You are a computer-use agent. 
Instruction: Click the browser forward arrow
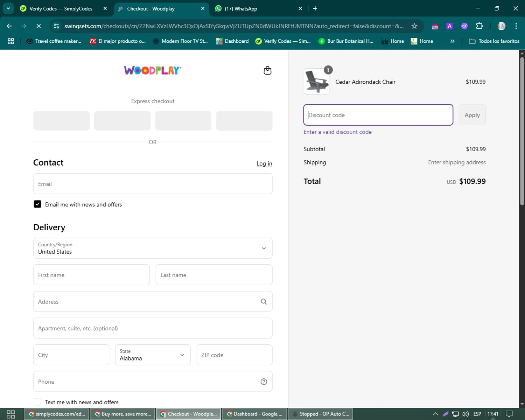pyautogui.click(x=24, y=26)
